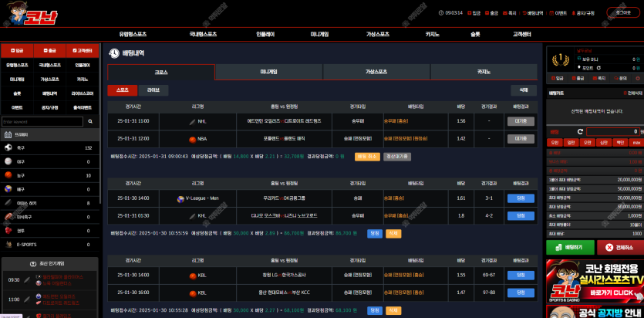This screenshot has height=318, width=644.
Task: Click orange 삭제 under the 86,700원 slip
Action: 393,233
